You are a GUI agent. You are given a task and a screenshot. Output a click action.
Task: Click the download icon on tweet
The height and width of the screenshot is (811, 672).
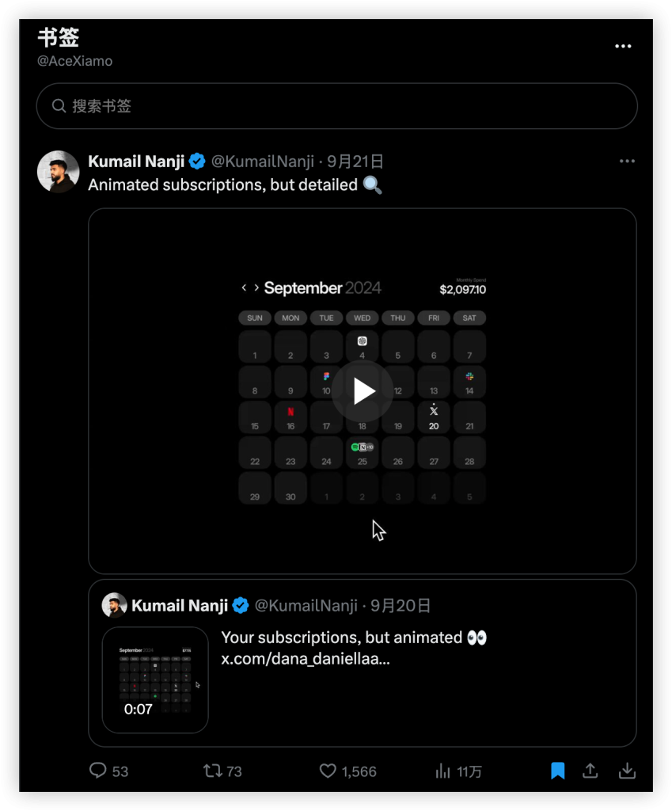point(627,771)
